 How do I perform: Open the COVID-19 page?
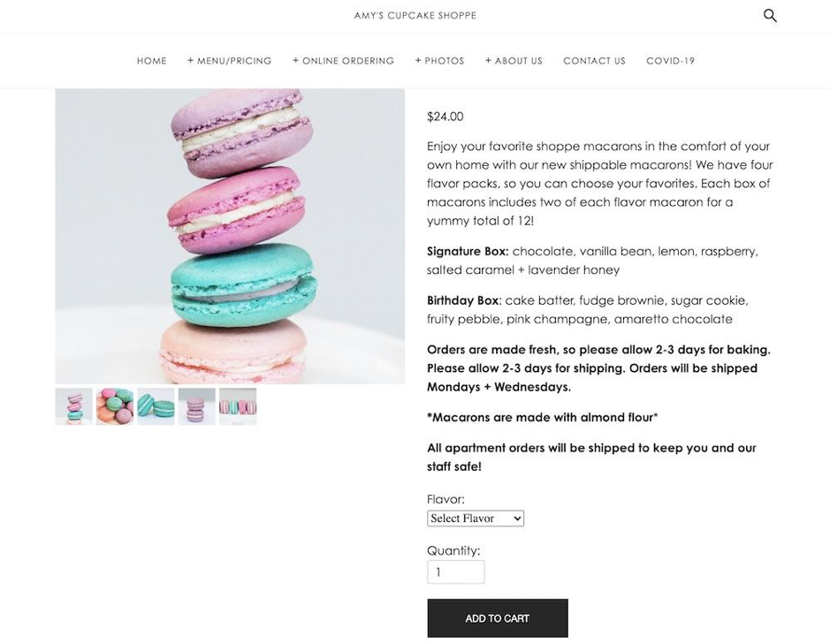pyautogui.click(x=671, y=61)
